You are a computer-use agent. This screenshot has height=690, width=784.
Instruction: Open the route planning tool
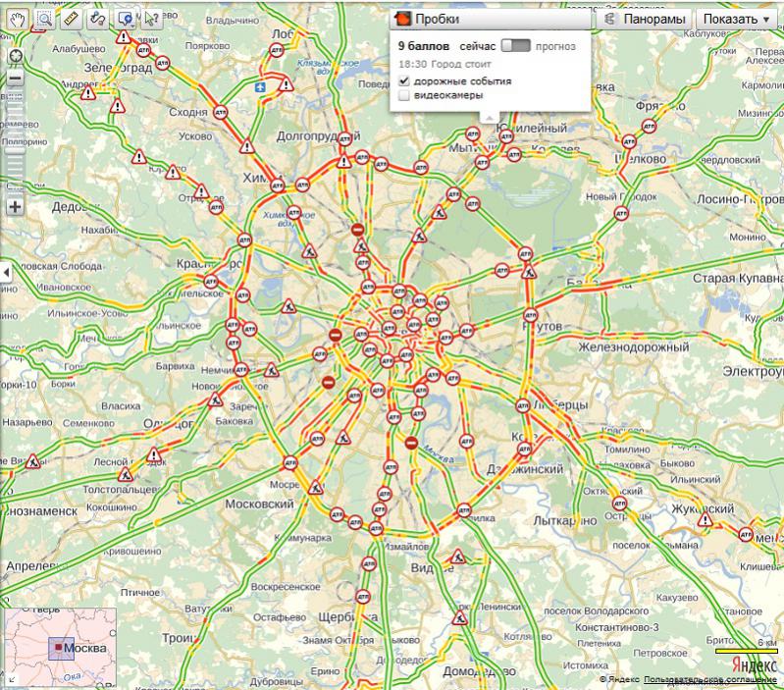click(98, 20)
